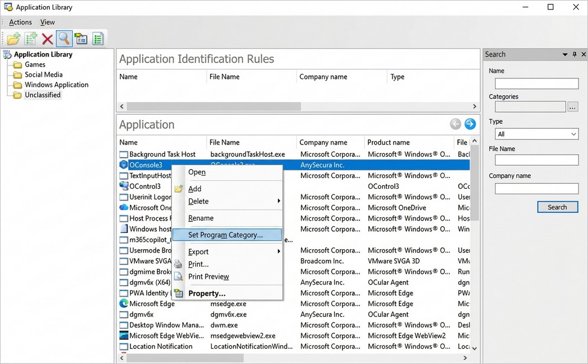Select the msedge.exe file name cell
The width and height of the screenshot is (588, 364).
click(228, 304)
